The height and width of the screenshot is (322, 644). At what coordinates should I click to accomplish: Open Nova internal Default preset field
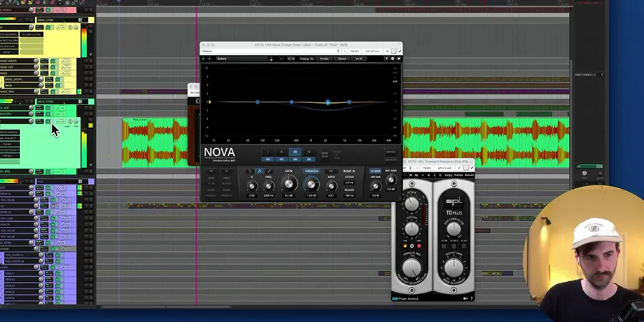pyautogui.click(x=242, y=59)
